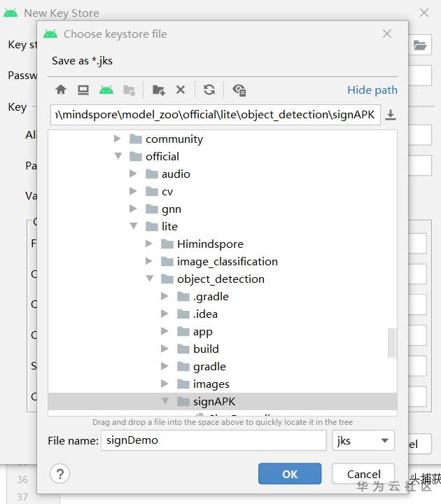Delete selected item X icon
441x504 pixels.
pos(181,90)
